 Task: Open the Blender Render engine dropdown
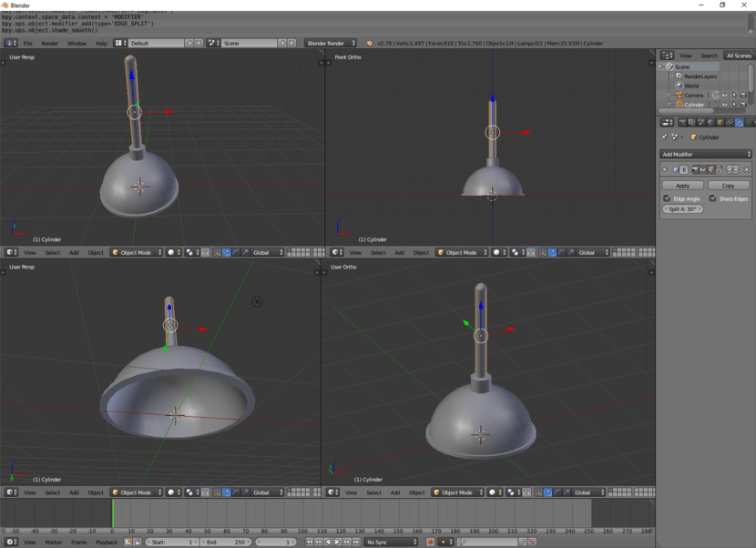click(x=331, y=44)
